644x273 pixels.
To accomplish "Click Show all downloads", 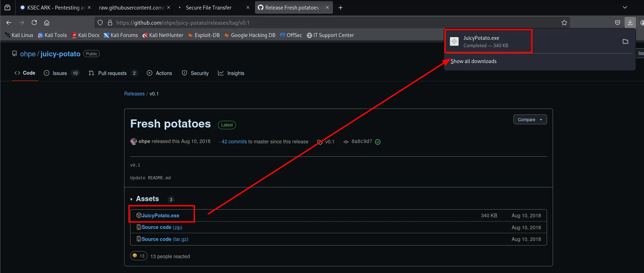I will (473, 61).
